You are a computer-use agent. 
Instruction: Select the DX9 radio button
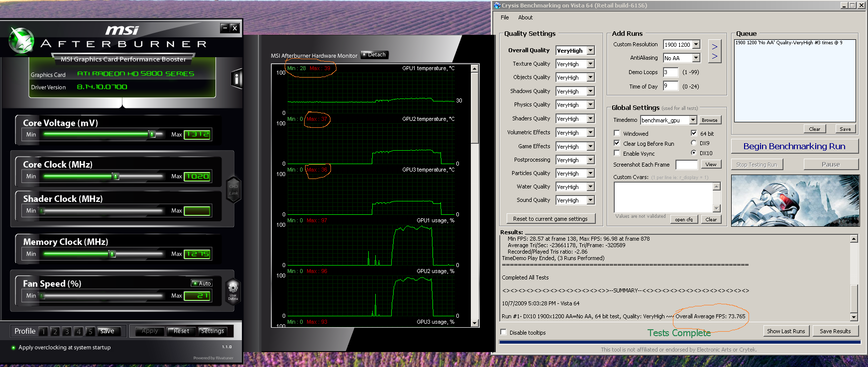coord(694,143)
